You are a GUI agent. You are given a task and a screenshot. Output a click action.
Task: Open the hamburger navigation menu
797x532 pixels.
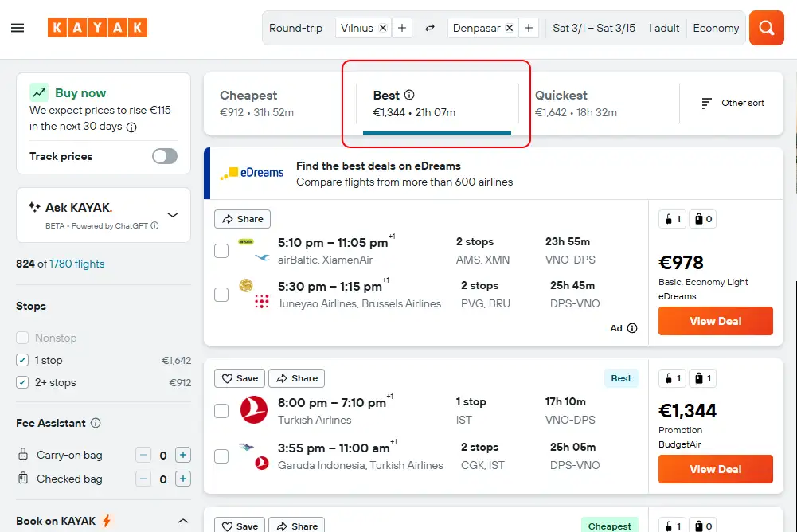[x=18, y=28]
